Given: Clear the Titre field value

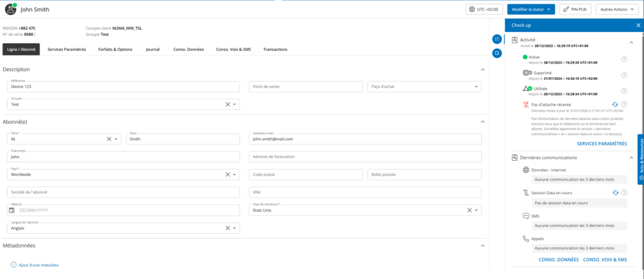Looking at the screenshot, I should pyautogui.click(x=109, y=139).
